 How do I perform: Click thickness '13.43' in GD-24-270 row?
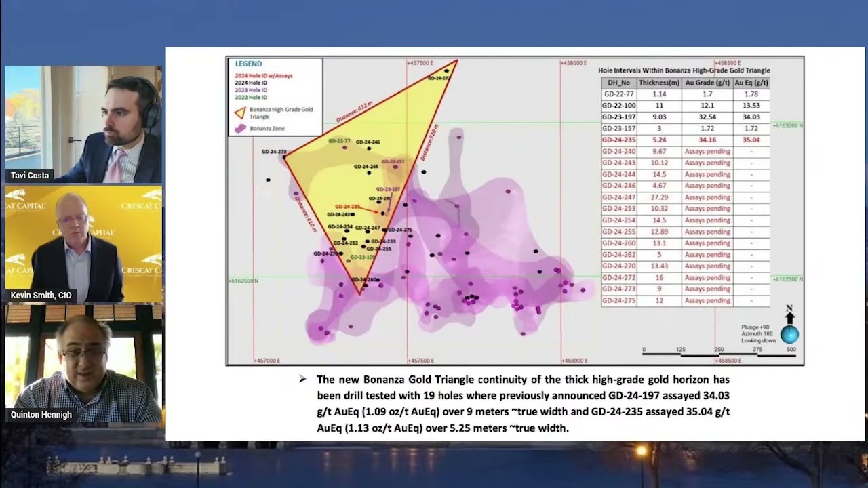coord(659,266)
